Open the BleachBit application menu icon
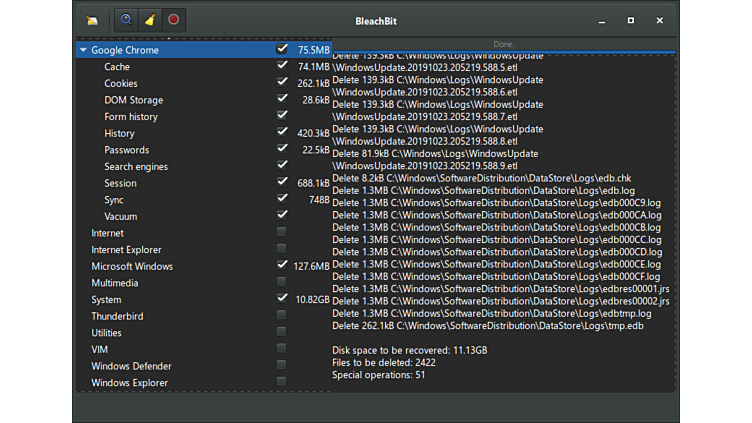The width and height of the screenshot is (752, 423). tap(92, 20)
